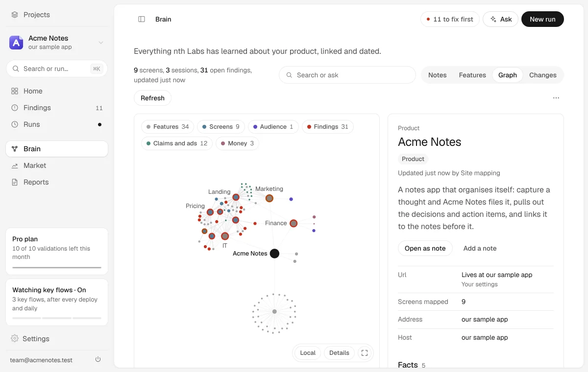Click the Open as note button
588x372 pixels.
point(425,248)
